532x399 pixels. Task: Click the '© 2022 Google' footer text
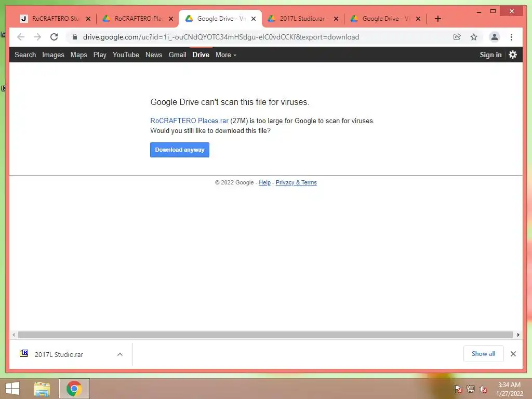pos(234,182)
